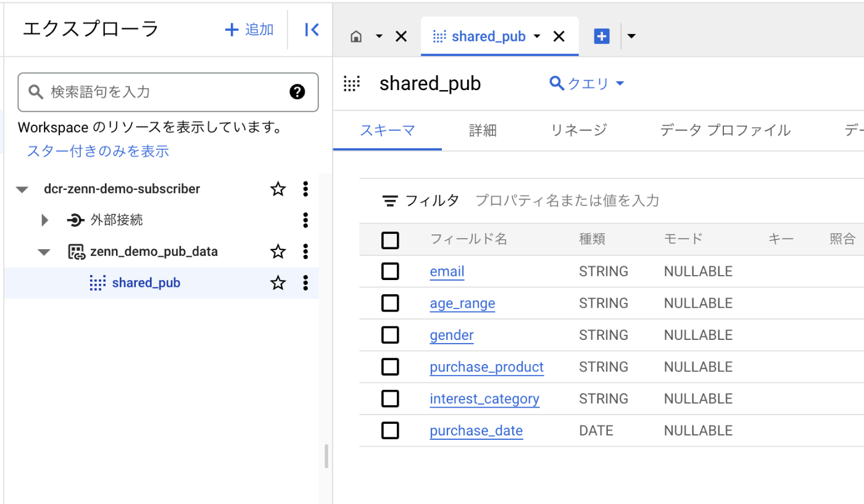This screenshot has width=864, height=504.
Task: Click the フィルタ filter icon
Action: pos(390,200)
